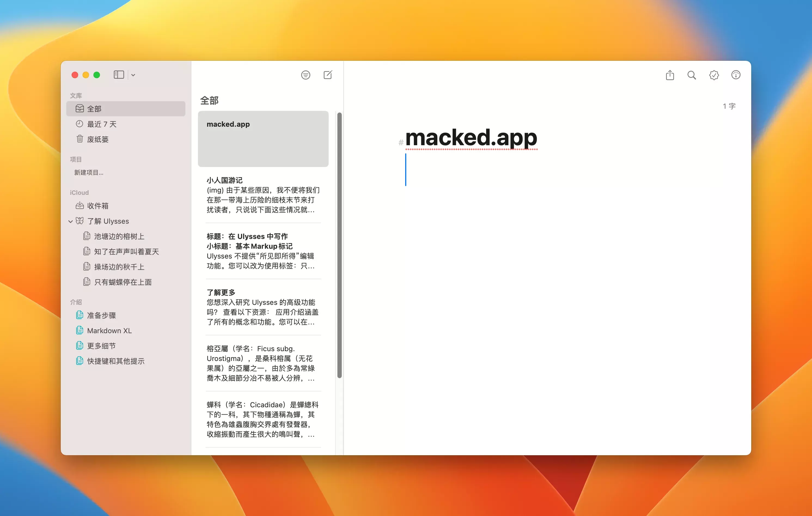Click the sheet list vertical scrollbar
The image size is (812, 516).
339,245
